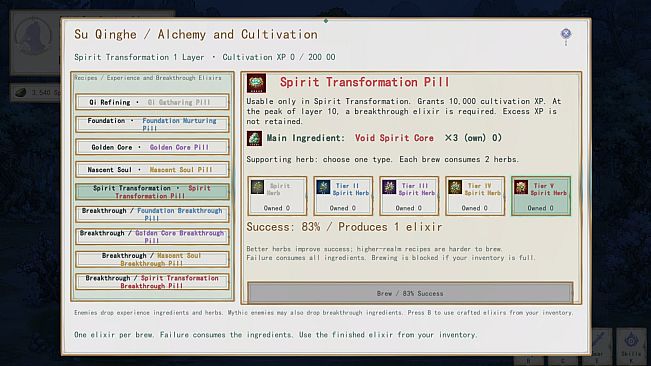The width and height of the screenshot is (651, 366).
Task: Select the Spirit Transformation Pill recipe
Action: coord(152,192)
